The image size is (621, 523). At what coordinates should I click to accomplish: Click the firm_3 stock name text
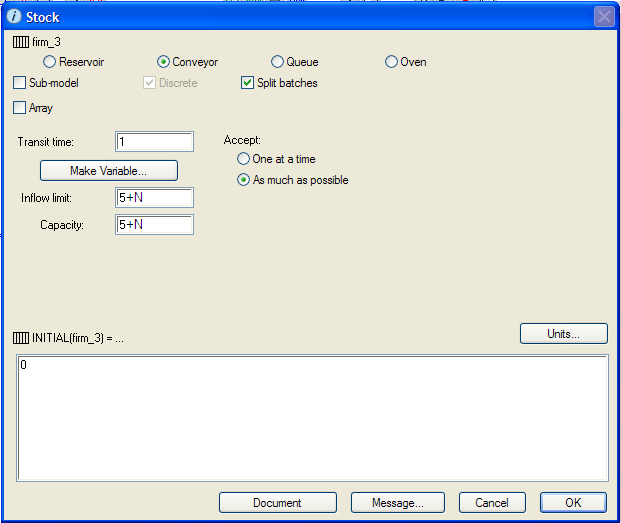pos(46,42)
